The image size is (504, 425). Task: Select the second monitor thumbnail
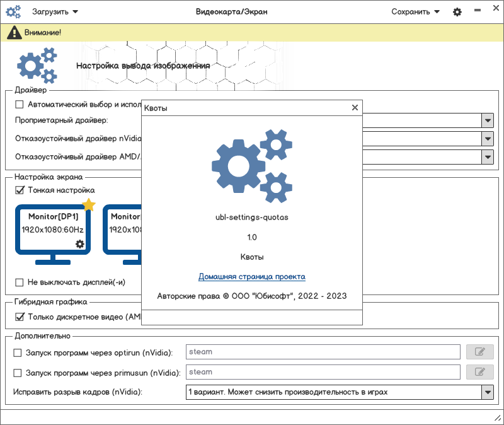pos(122,235)
